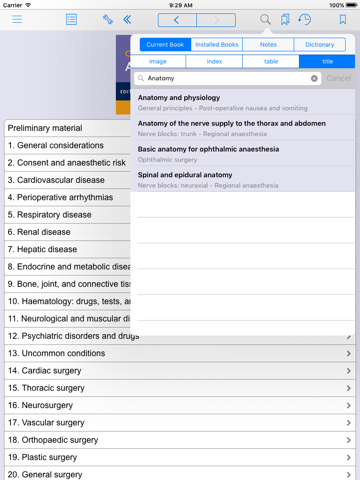Switch search scope to Dictionary

(320, 45)
